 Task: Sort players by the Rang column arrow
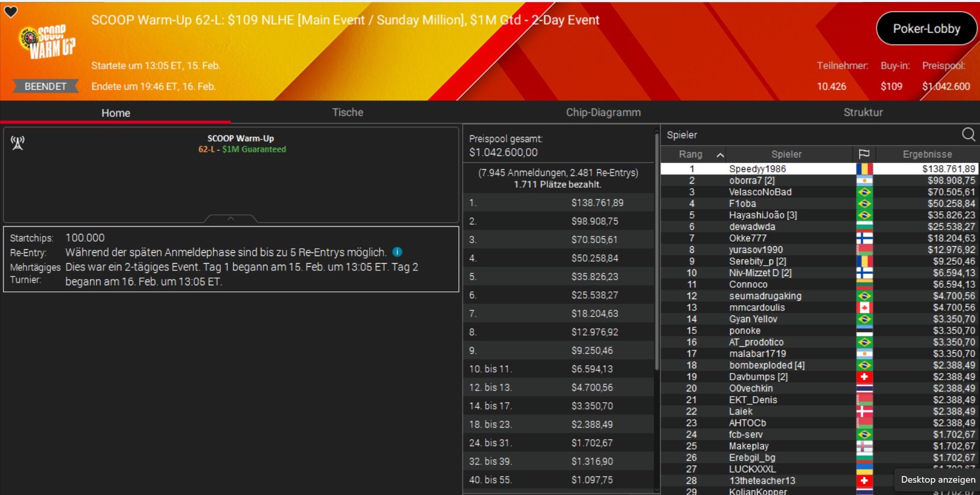click(720, 154)
